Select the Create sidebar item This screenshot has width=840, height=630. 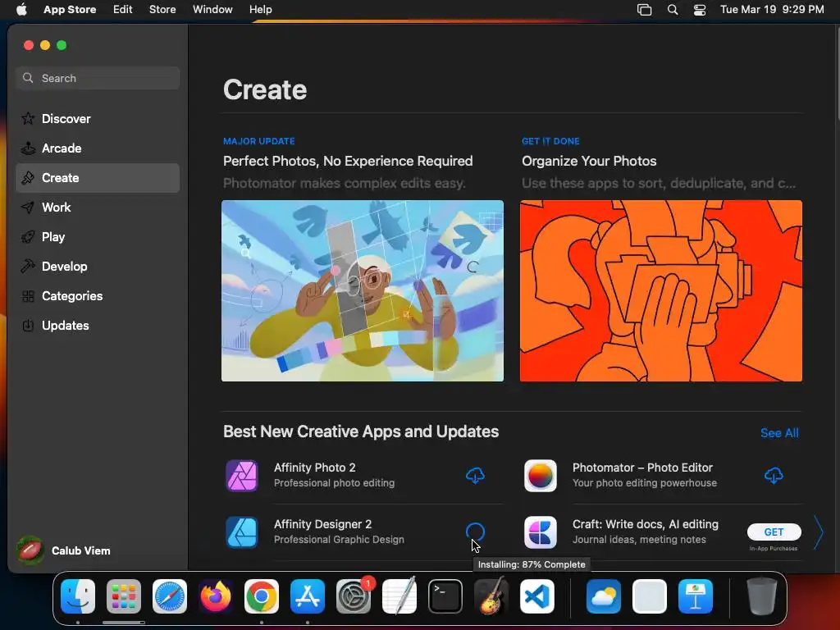[x=98, y=178]
